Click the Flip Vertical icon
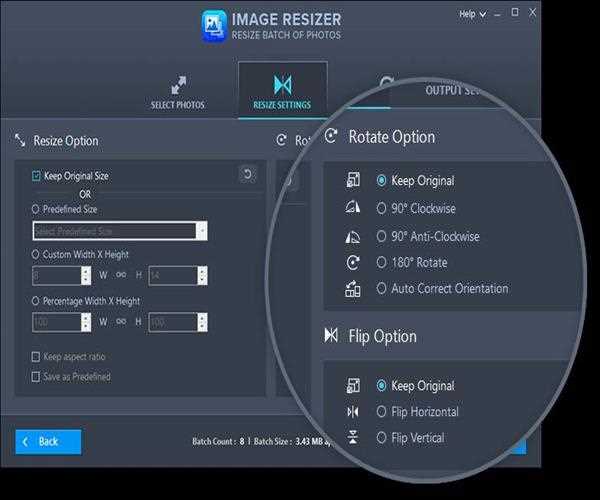 pyautogui.click(x=352, y=437)
